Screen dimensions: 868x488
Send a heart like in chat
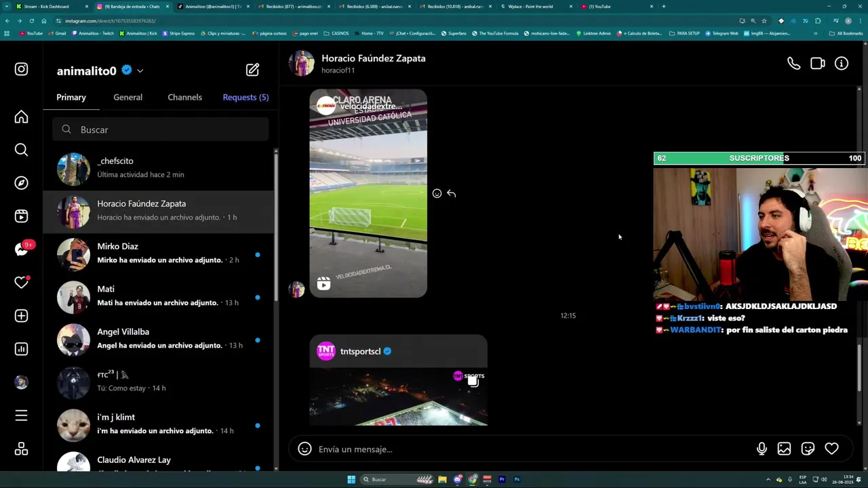831,449
